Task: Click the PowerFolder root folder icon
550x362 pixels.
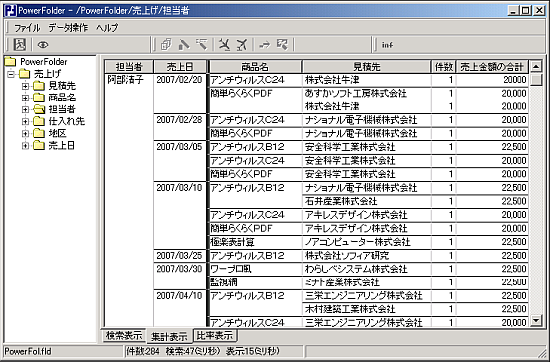Action: (x=11, y=62)
